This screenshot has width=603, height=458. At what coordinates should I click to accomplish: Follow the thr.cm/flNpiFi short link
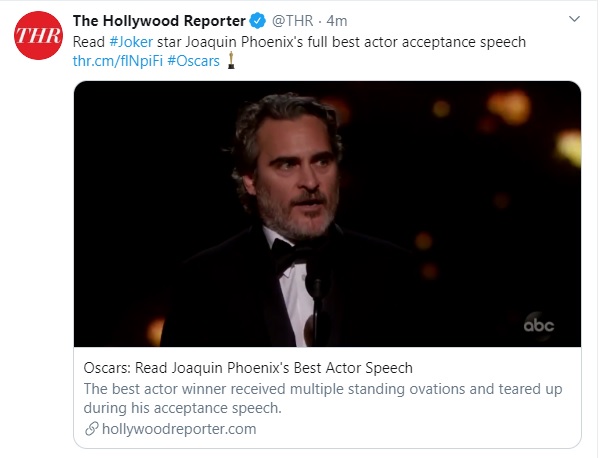pyautogui.click(x=117, y=62)
